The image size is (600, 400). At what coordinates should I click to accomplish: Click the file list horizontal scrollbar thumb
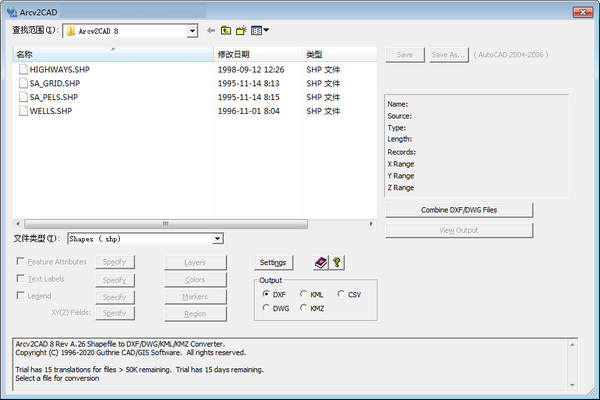[x=166, y=224]
